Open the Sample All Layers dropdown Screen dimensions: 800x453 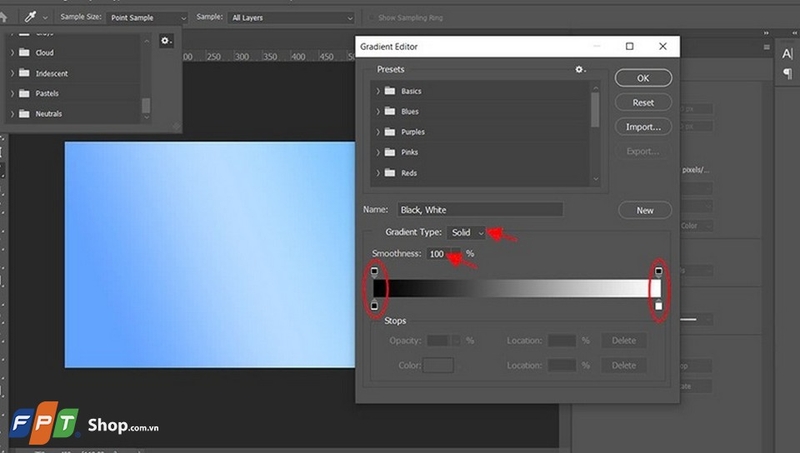291,18
